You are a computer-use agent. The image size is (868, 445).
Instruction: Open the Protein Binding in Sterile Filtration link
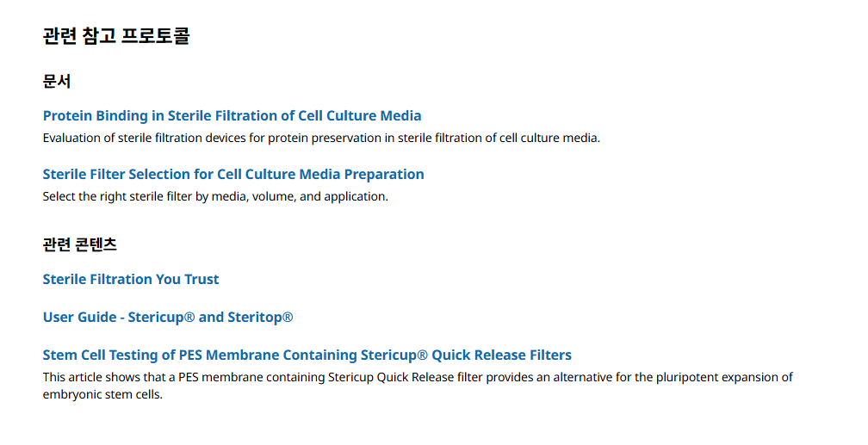232,115
